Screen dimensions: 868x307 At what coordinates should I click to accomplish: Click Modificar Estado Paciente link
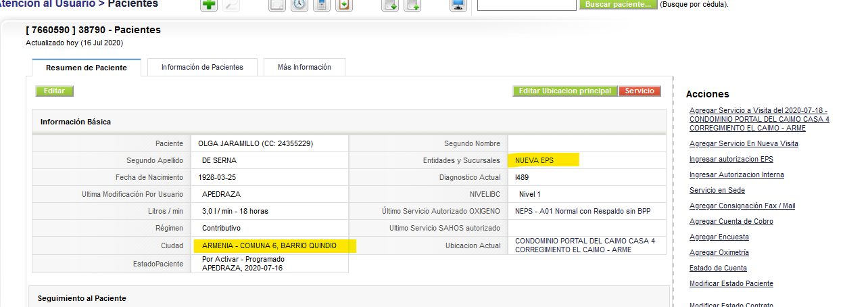pos(731,283)
